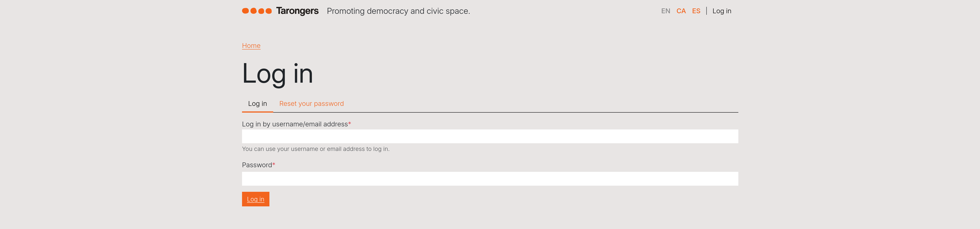
Task: Select the Log in tab
Action: pos(257,104)
